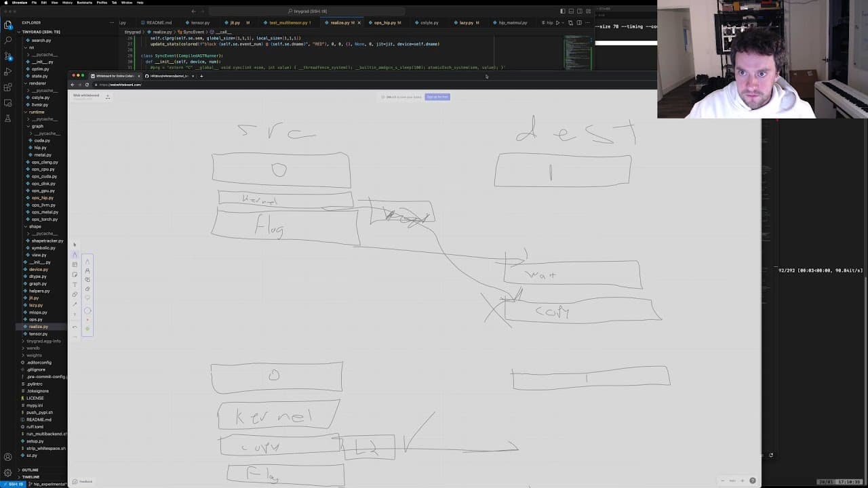
Task: Select the whiteboard pointer tool
Action: [x=75, y=245]
